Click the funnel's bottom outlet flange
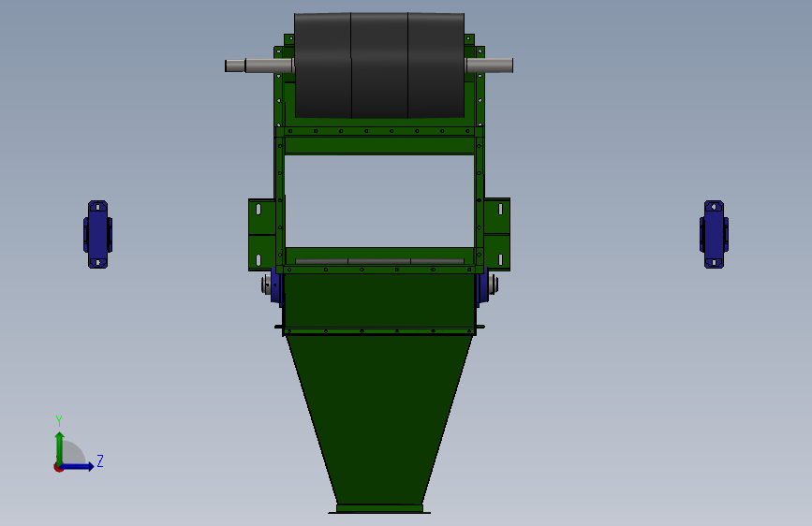The width and height of the screenshot is (812, 526). click(x=379, y=509)
